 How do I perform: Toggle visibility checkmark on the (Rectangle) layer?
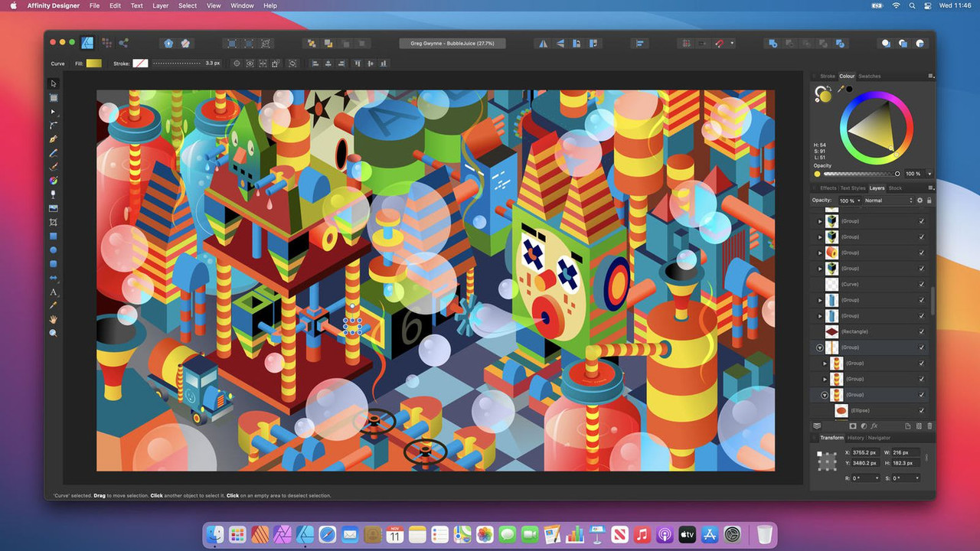click(921, 331)
